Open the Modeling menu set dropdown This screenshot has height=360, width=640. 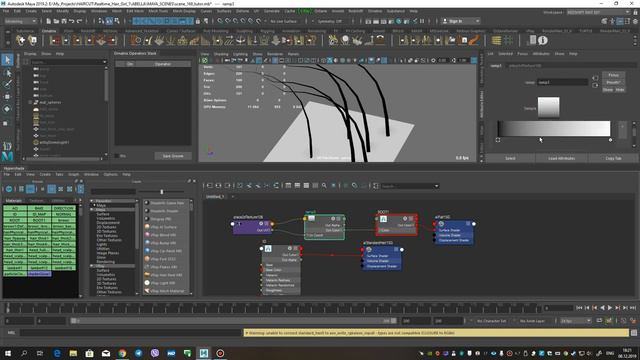click(20, 21)
